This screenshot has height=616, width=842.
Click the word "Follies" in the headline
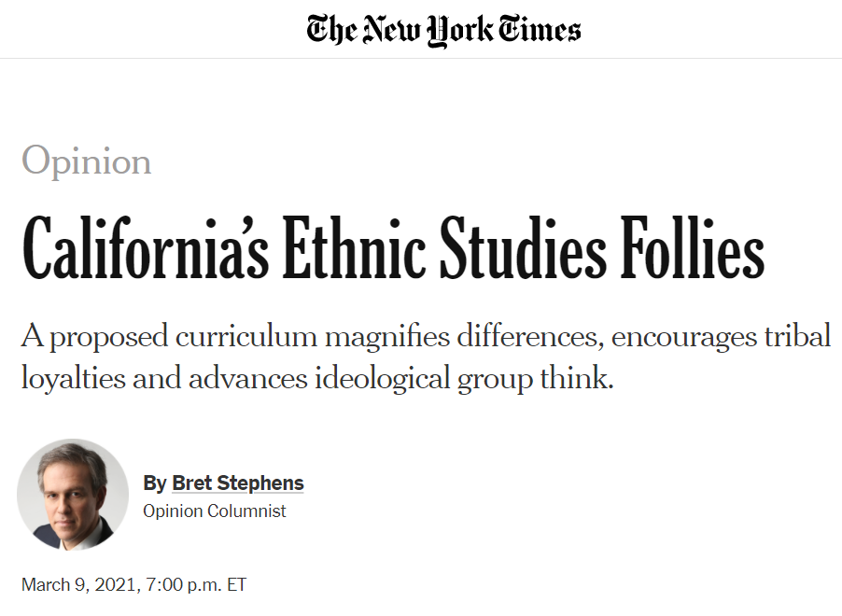pos(693,248)
